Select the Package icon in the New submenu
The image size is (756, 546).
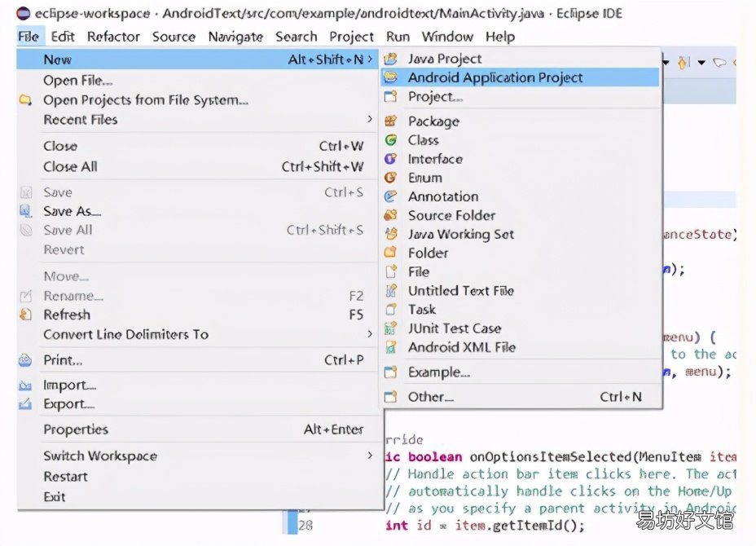390,121
